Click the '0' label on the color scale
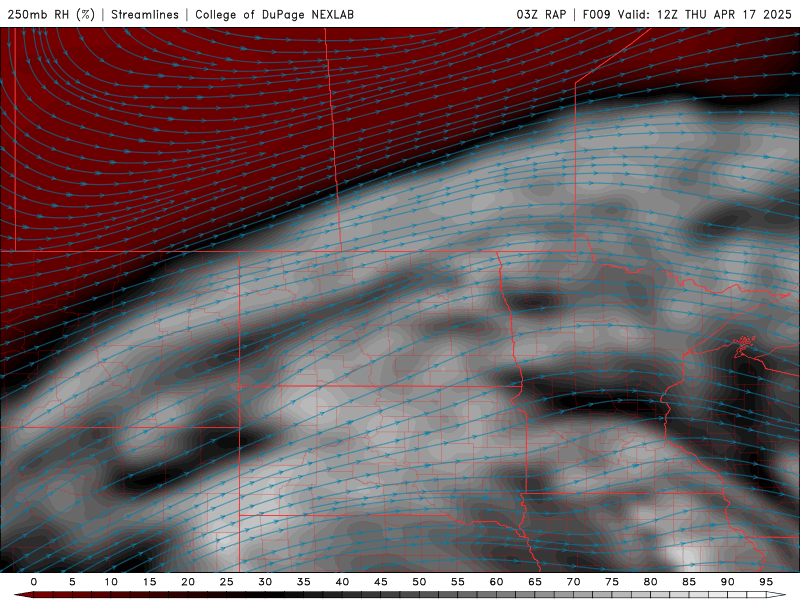 pyautogui.click(x=34, y=582)
